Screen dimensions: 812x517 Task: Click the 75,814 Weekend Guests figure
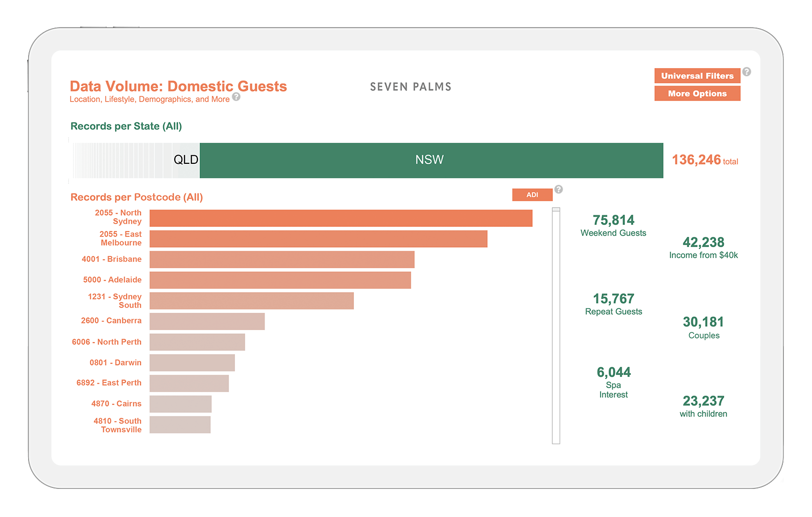[614, 225]
